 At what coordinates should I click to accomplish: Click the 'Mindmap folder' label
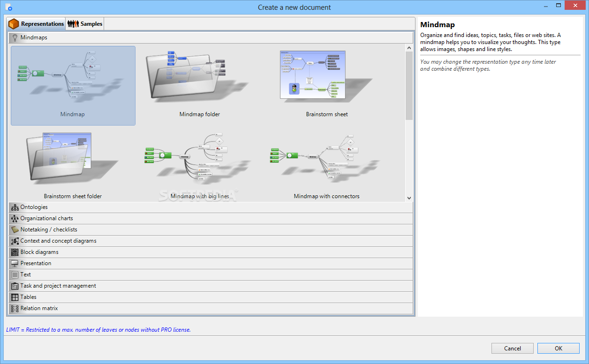200,114
